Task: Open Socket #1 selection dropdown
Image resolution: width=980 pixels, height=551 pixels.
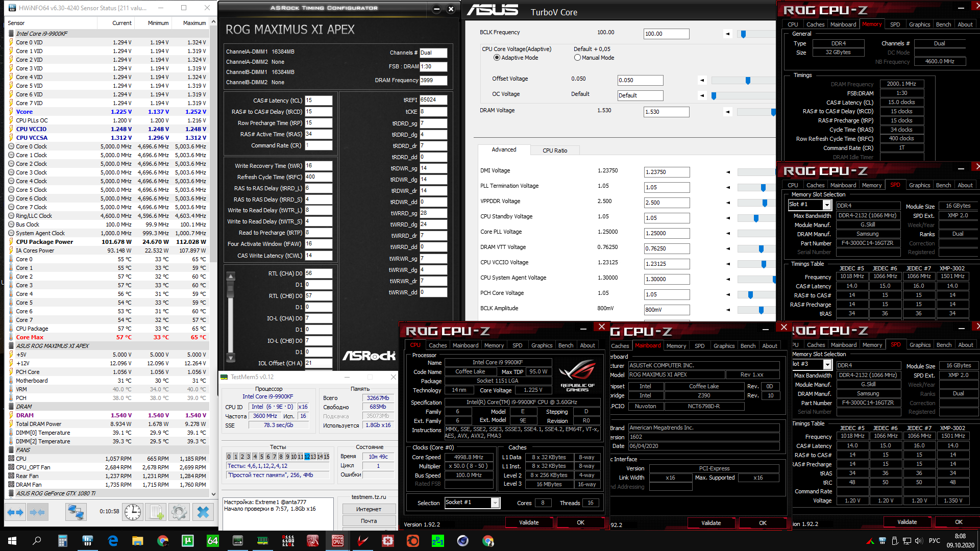Action: point(495,503)
